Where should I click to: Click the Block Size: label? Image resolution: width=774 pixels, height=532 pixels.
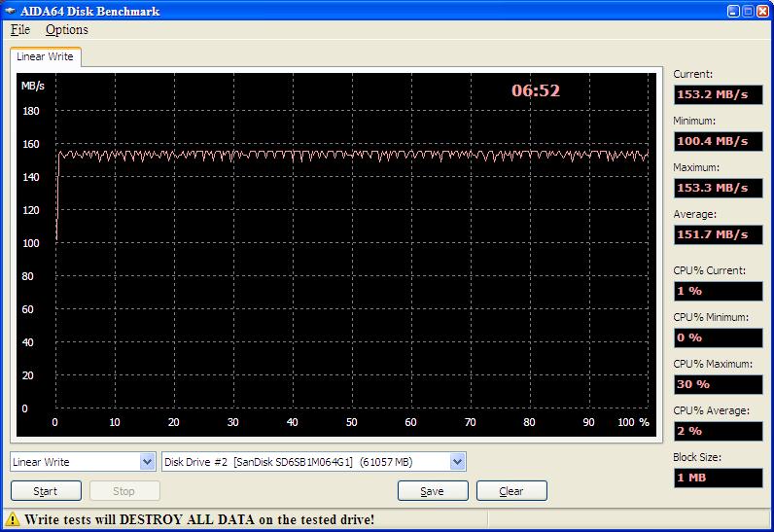pyautogui.click(x=697, y=457)
